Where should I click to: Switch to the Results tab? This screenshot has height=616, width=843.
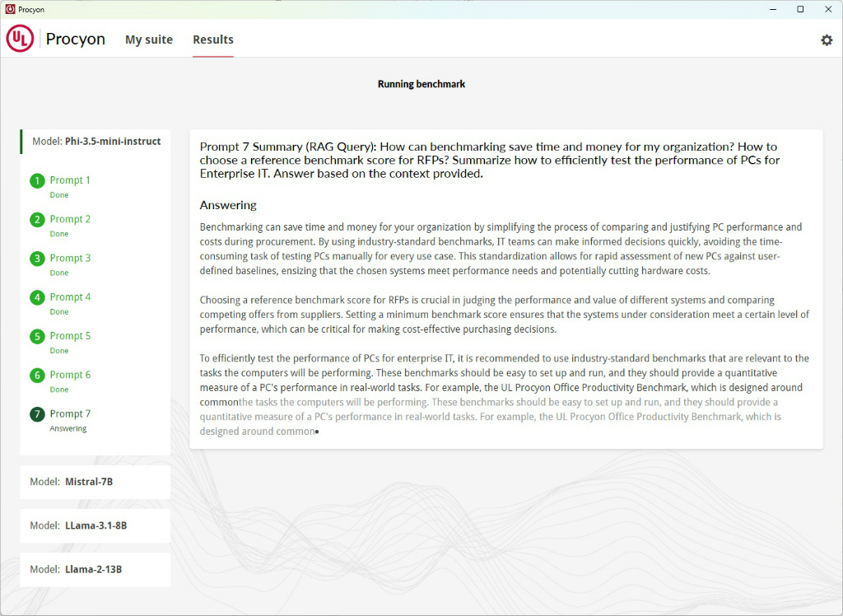coord(213,40)
